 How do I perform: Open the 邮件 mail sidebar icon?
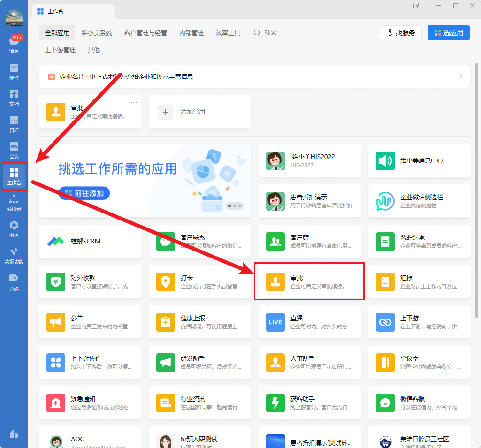(14, 70)
